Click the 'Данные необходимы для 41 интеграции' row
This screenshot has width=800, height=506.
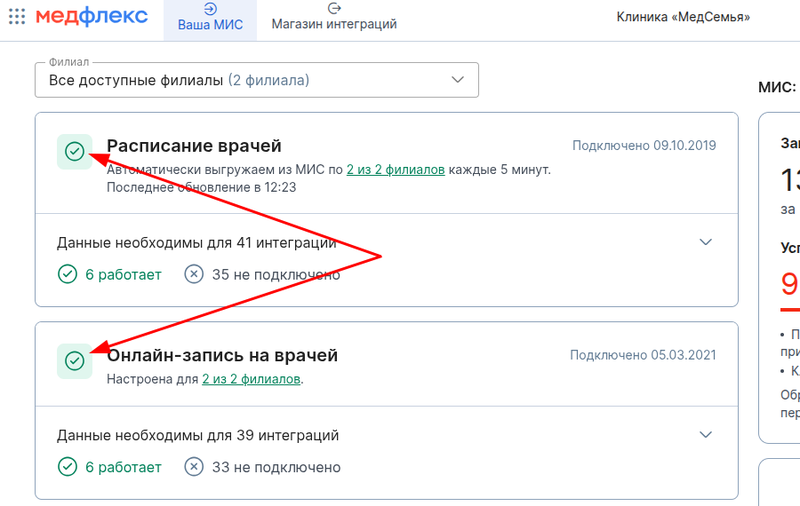coord(196,242)
